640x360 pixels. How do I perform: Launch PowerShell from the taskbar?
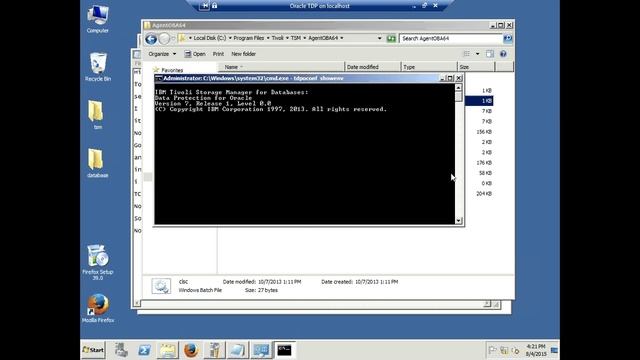coord(144,350)
